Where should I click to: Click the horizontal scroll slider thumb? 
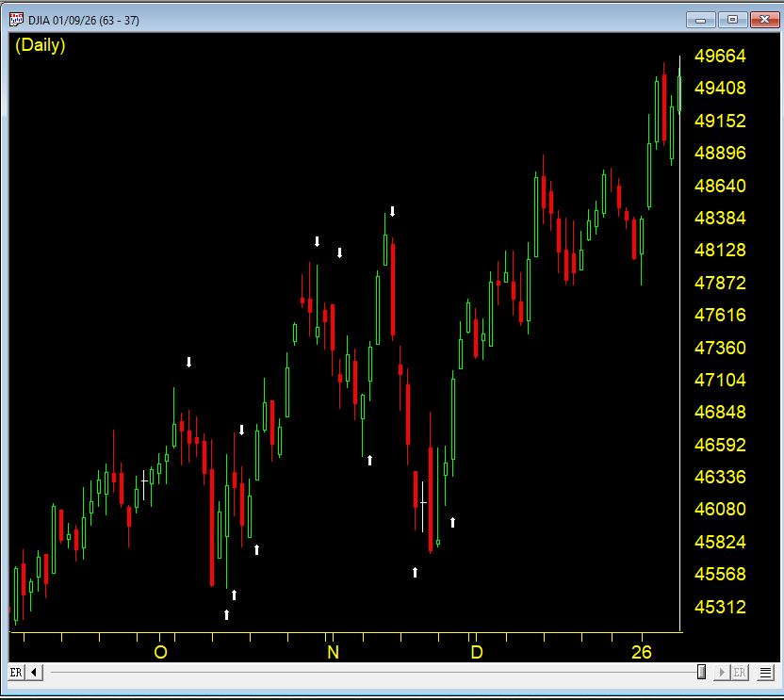701,672
